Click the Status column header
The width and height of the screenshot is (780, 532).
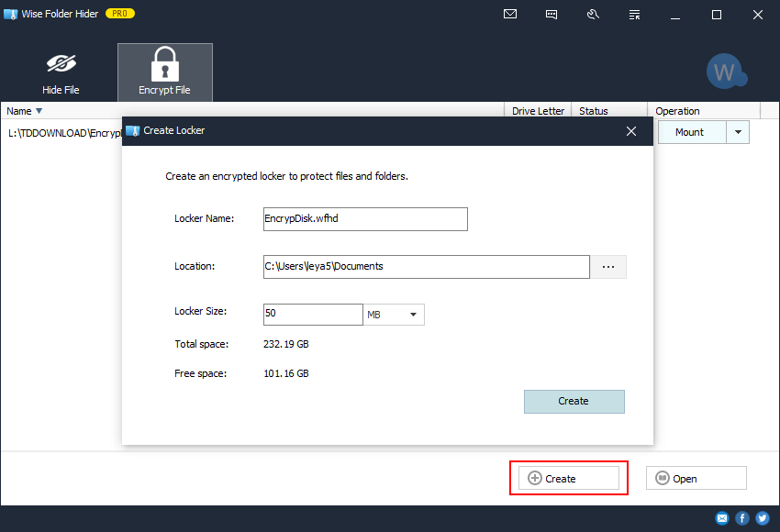click(x=609, y=111)
